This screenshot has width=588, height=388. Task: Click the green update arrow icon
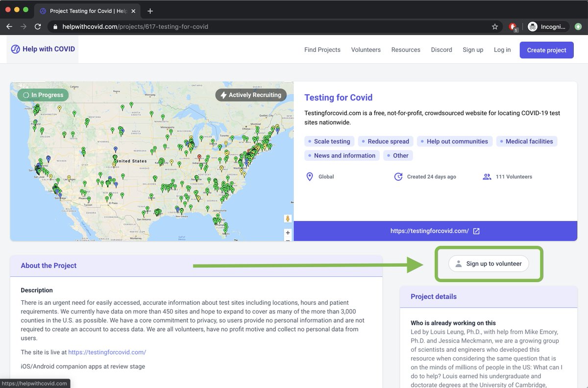pos(578,26)
